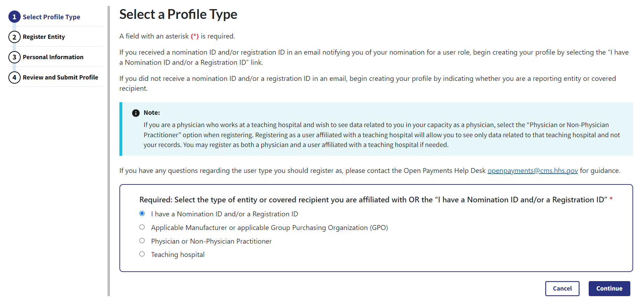Open the openpayments@cms.hhs.gov email link
This screenshot has width=644, height=300.
(x=533, y=170)
